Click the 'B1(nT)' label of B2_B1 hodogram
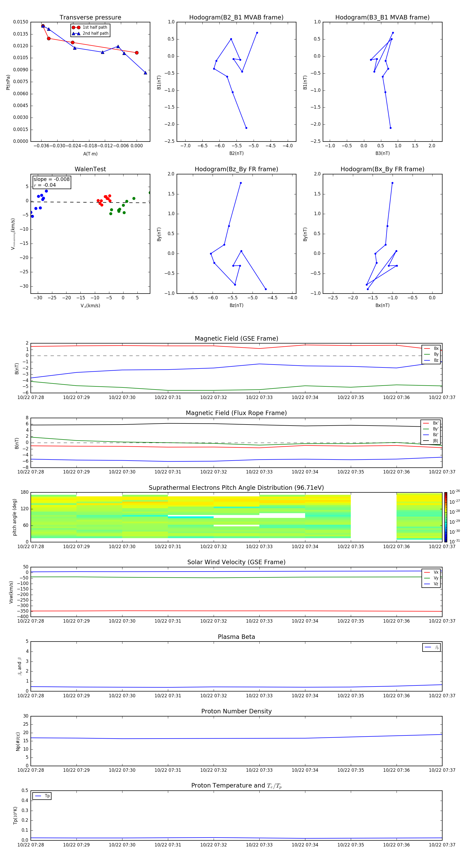473x868 pixels. 159,82
